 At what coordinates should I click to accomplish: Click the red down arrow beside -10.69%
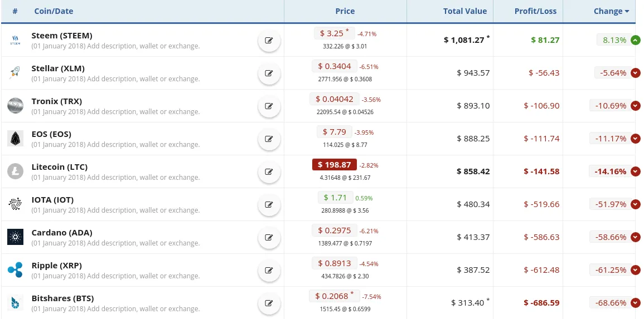click(636, 106)
